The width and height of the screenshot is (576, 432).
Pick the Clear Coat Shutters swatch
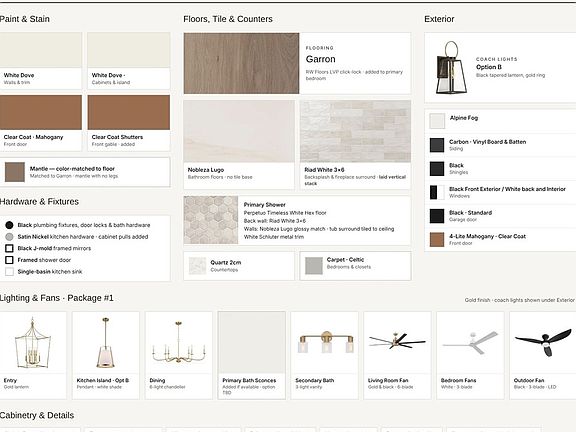pyautogui.click(x=129, y=112)
